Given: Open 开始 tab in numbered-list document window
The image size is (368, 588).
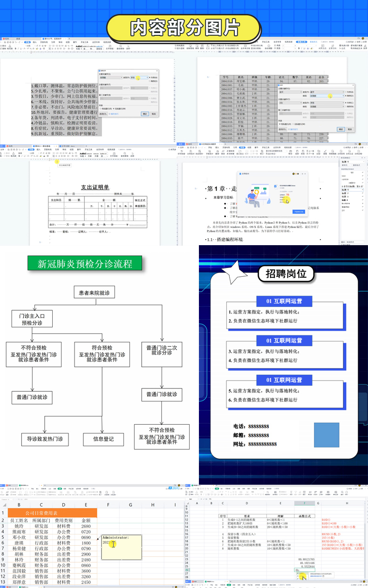Looking at the screenshot, I should 27,42.
